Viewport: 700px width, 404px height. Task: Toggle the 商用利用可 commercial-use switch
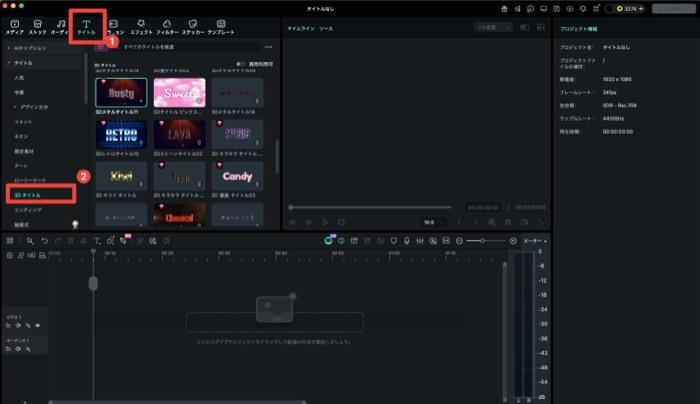click(240, 64)
